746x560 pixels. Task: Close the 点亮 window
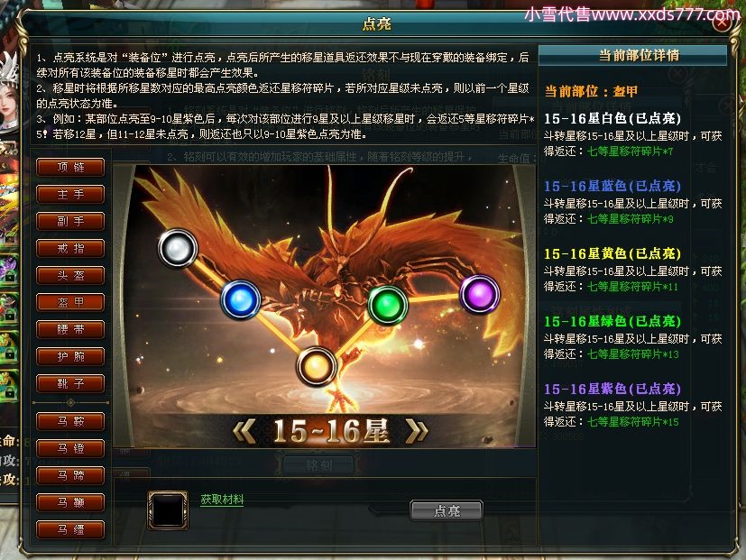tap(723, 23)
